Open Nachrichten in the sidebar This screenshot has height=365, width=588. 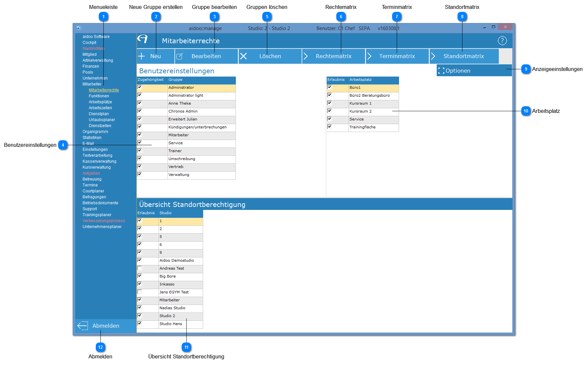(93, 49)
